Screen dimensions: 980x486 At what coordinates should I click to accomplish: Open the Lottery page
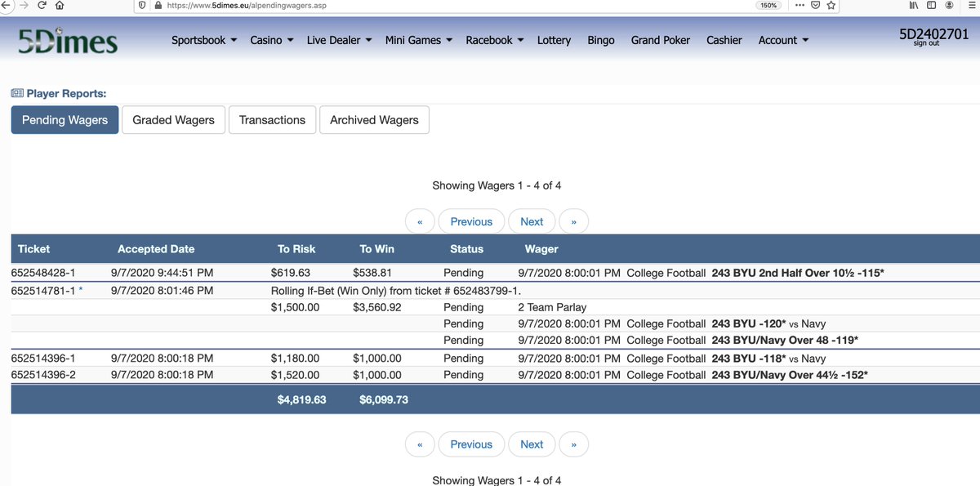tap(554, 40)
